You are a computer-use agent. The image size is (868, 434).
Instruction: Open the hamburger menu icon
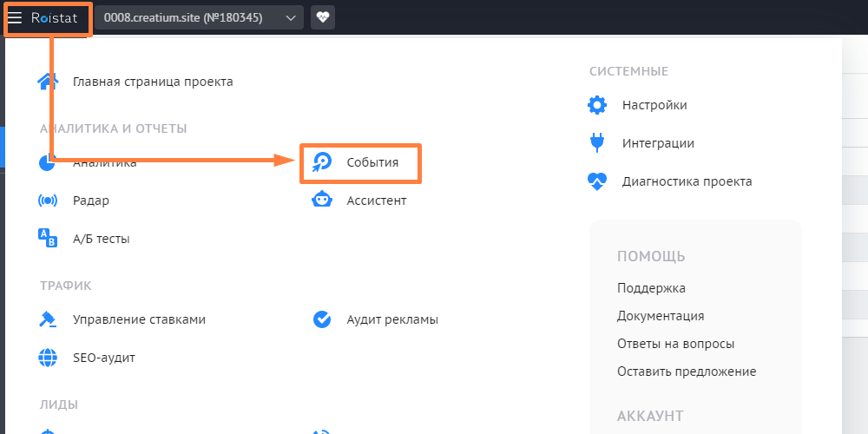tap(15, 17)
